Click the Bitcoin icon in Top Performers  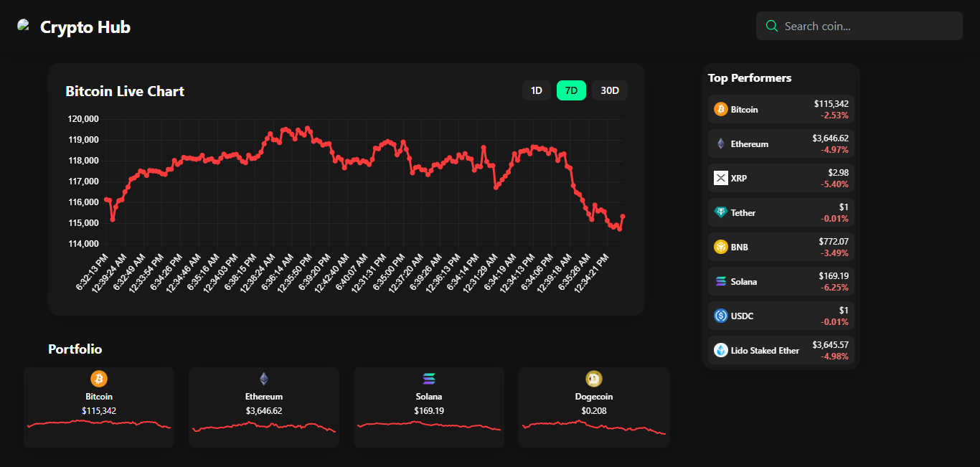tap(721, 109)
